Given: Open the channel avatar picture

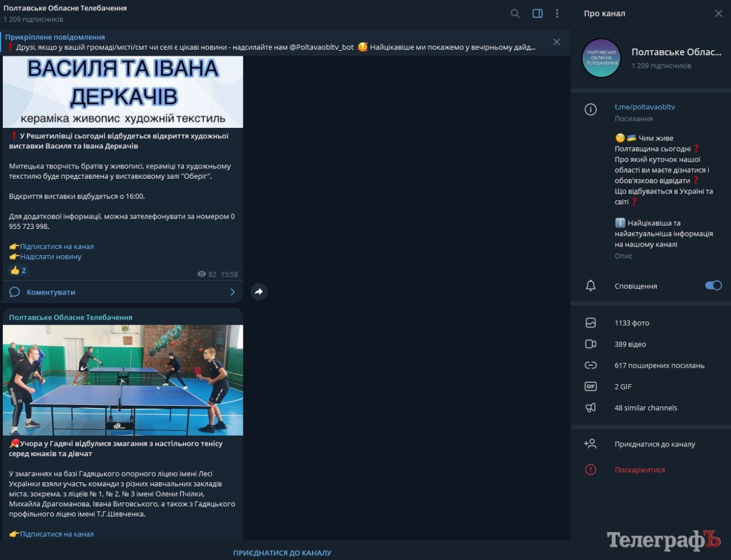Looking at the screenshot, I should tap(601, 58).
